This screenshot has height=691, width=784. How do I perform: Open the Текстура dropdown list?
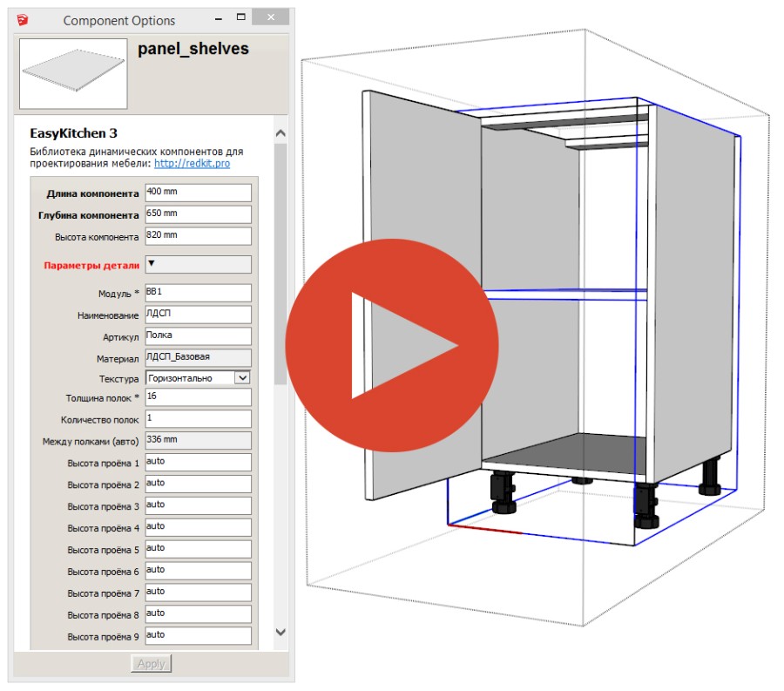point(242,378)
